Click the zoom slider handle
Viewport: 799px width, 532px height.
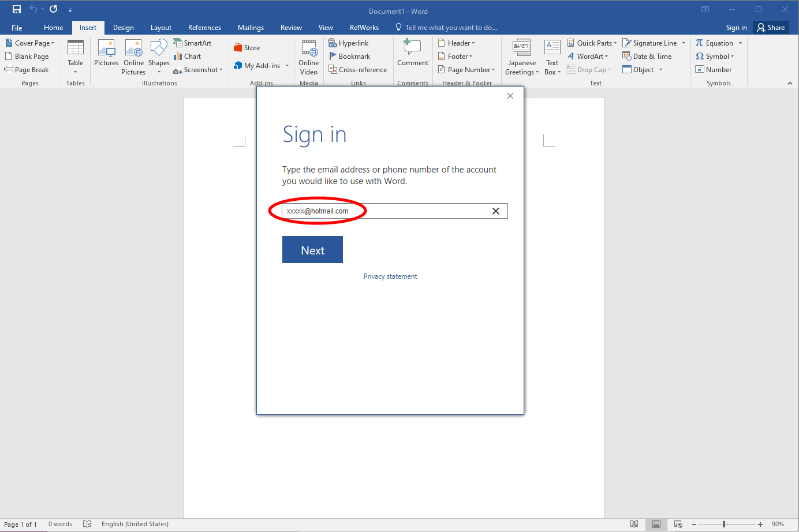tap(724, 524)
